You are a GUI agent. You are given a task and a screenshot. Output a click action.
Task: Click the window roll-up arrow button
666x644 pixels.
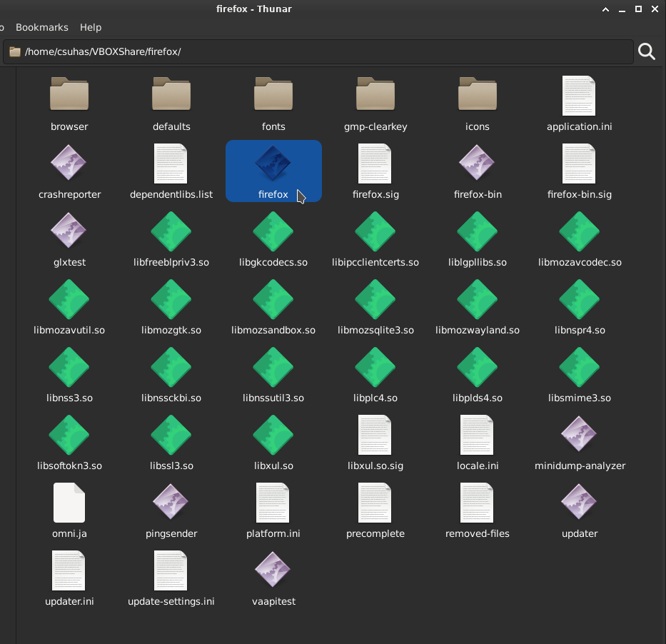click(606, 9)
